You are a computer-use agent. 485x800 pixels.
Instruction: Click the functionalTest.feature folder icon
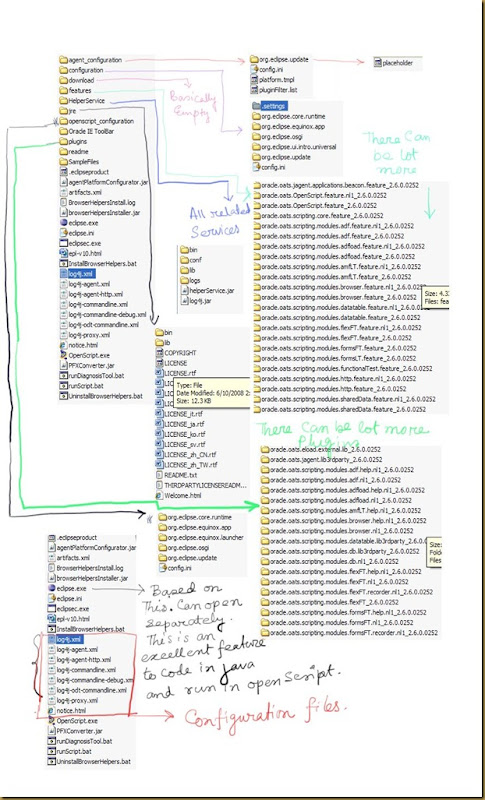coord(257,369)
